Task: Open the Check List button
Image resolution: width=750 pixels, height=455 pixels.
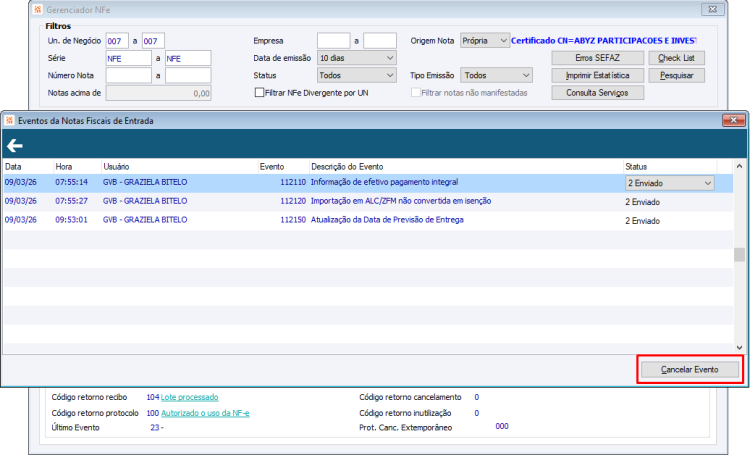Action: coord(677,58)
